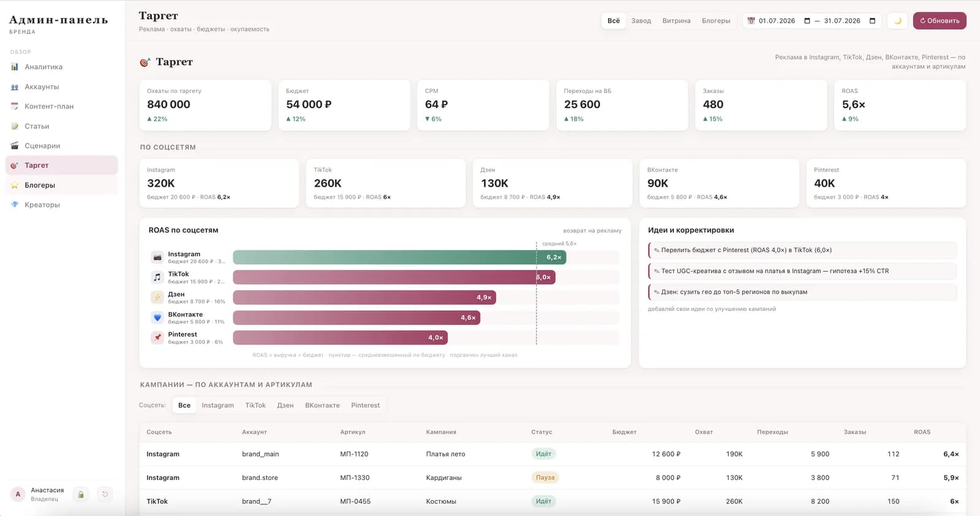Open Креаторы in the sidebar
The width and height of the screenshot is (980, 516).
click(61, 204)
